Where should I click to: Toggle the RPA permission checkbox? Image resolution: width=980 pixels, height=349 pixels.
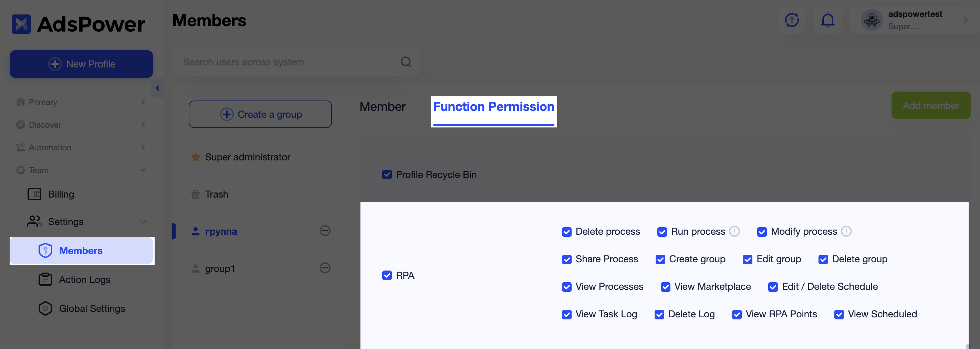[x=386, y=276]
